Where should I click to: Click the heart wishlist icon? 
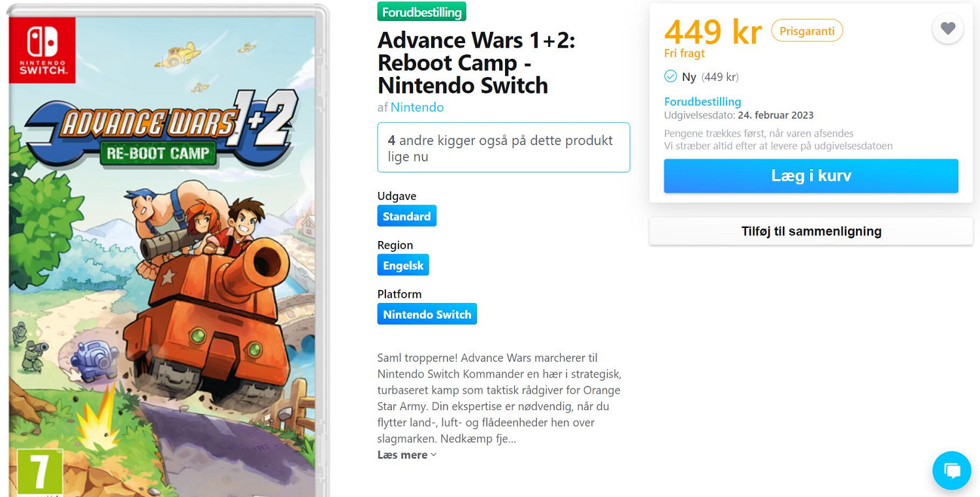[x=947, y=29]
